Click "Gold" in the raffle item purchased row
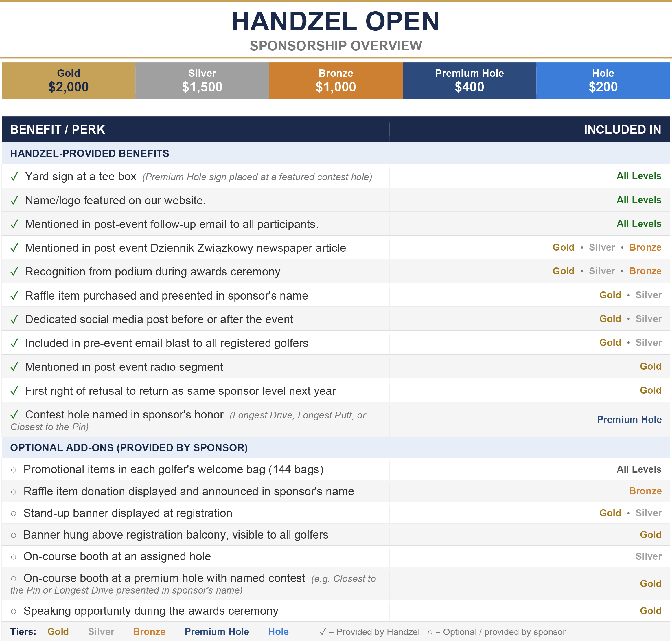672x641 pixels. pyautogui.click(x=610, y=295)
